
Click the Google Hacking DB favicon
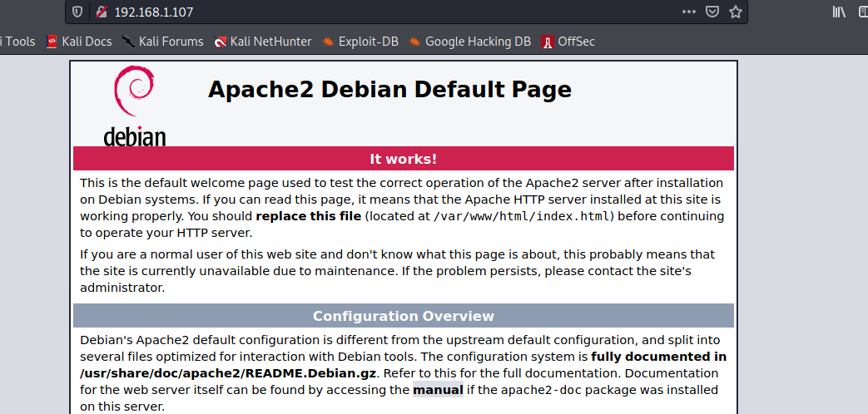[x=414, y=42]
